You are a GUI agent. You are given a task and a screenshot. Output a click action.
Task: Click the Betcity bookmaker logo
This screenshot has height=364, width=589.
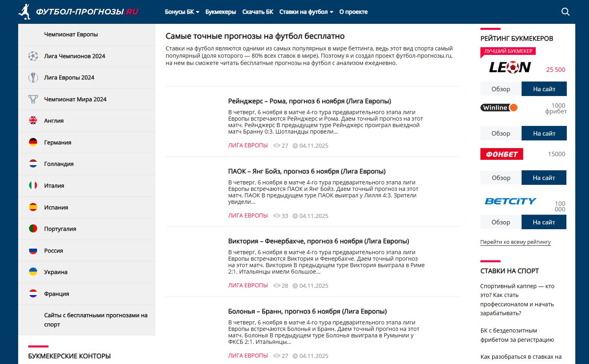pyautogui.click(x=510, y=201)
